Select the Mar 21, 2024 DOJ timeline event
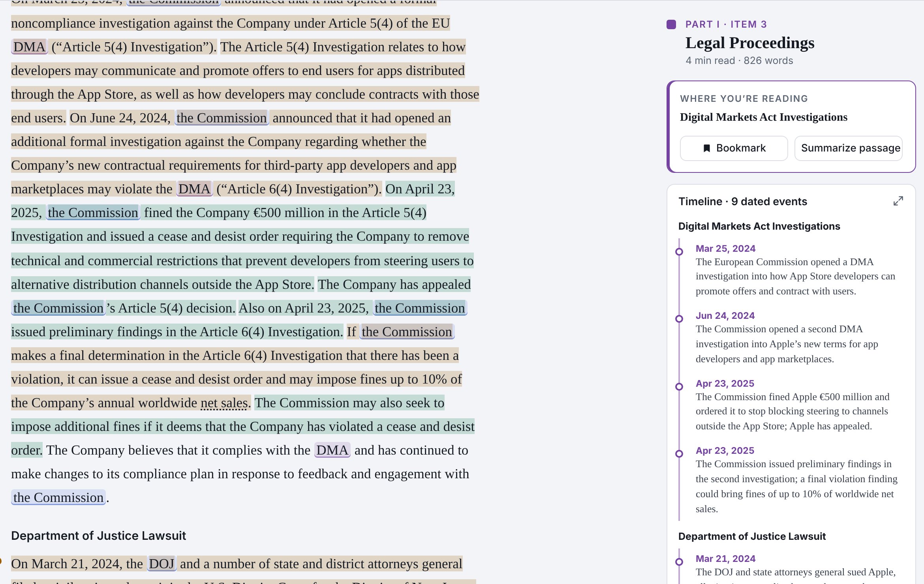The height and width of the screenshot is (584, 924). click(x=795, y=568)
